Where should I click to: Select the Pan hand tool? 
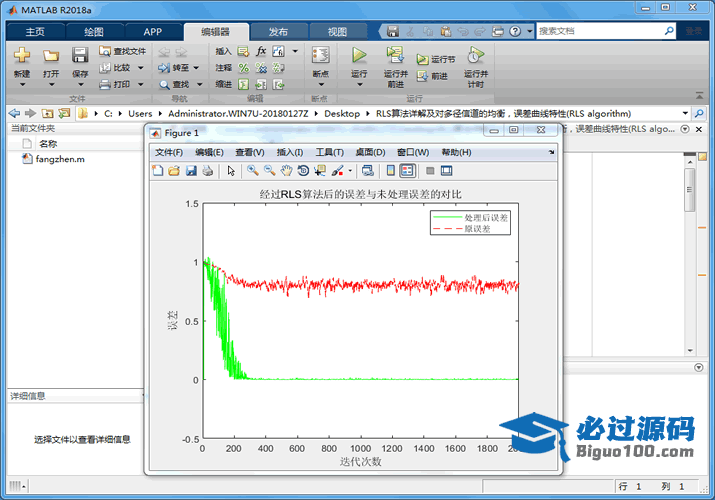coord(285,171)
